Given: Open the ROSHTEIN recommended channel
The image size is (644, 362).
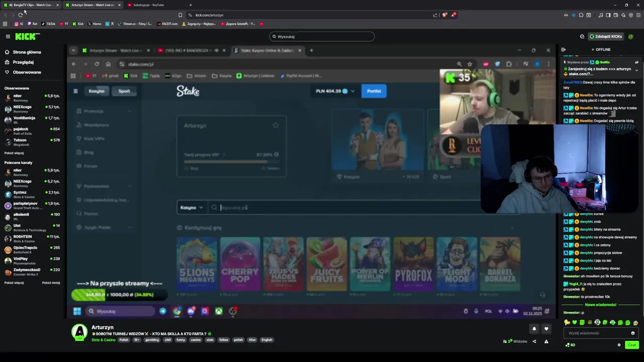Looking at the screenshot, I should pos(32,238).
